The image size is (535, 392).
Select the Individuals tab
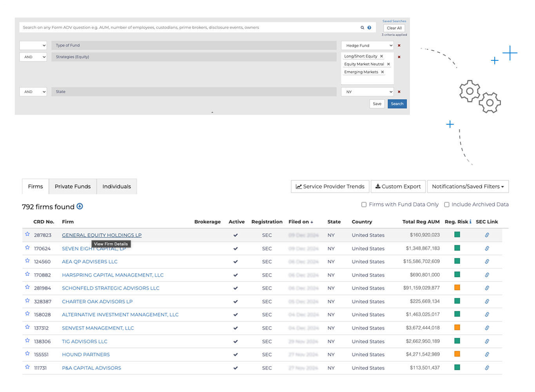tap(116, 187)
